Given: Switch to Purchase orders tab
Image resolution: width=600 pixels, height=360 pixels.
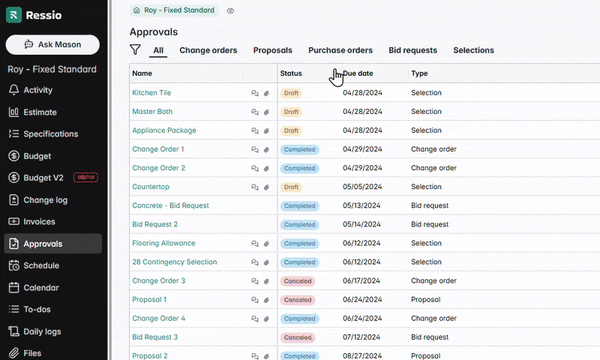Looking at the screenshot, I should click(x=340, y=50).
